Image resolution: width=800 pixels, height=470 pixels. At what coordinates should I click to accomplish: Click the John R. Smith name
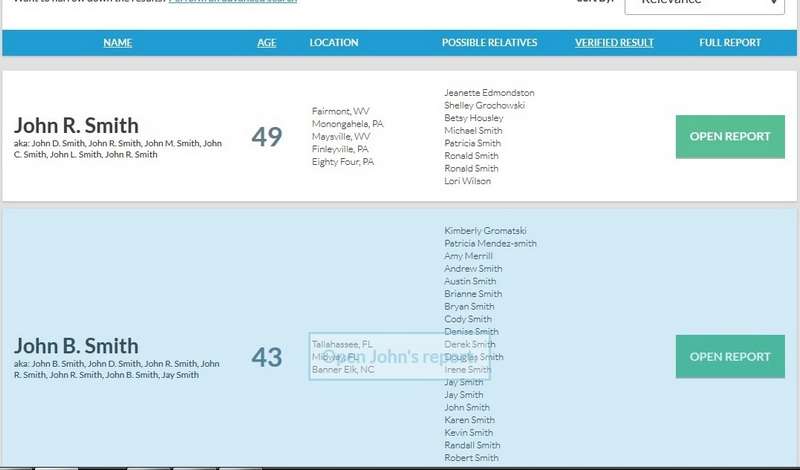[x=76, y=126]
